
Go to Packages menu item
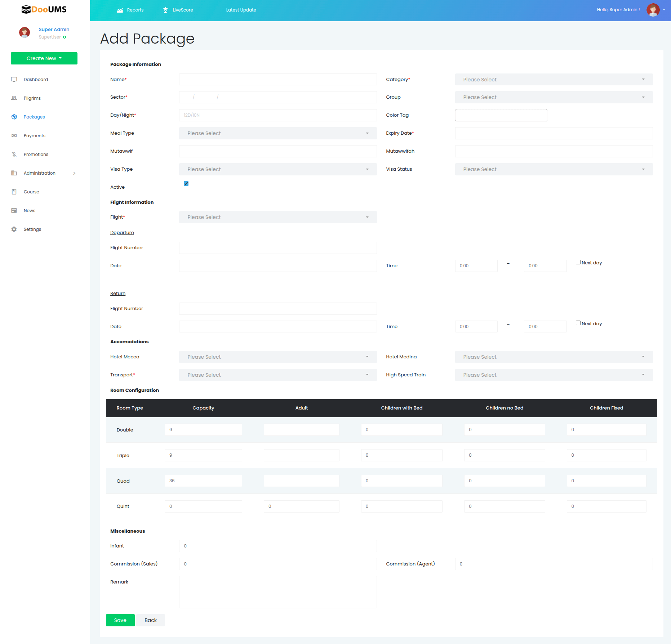34,117
